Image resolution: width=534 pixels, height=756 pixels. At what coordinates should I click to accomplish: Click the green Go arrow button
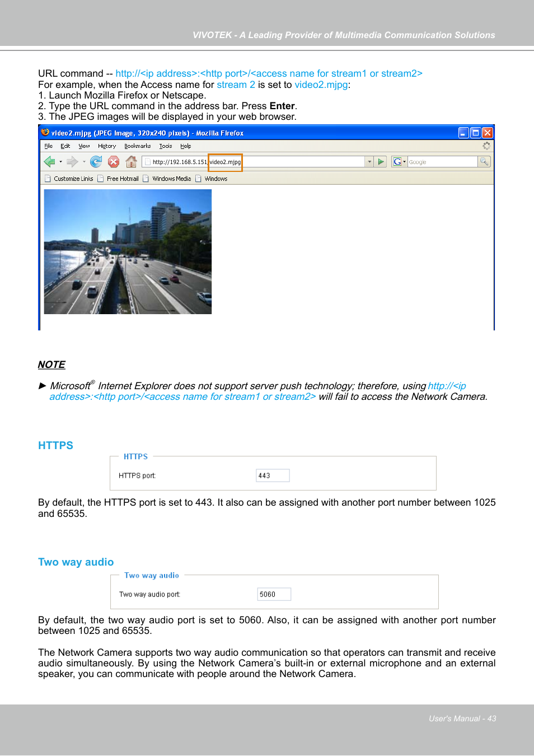(381, 162)
